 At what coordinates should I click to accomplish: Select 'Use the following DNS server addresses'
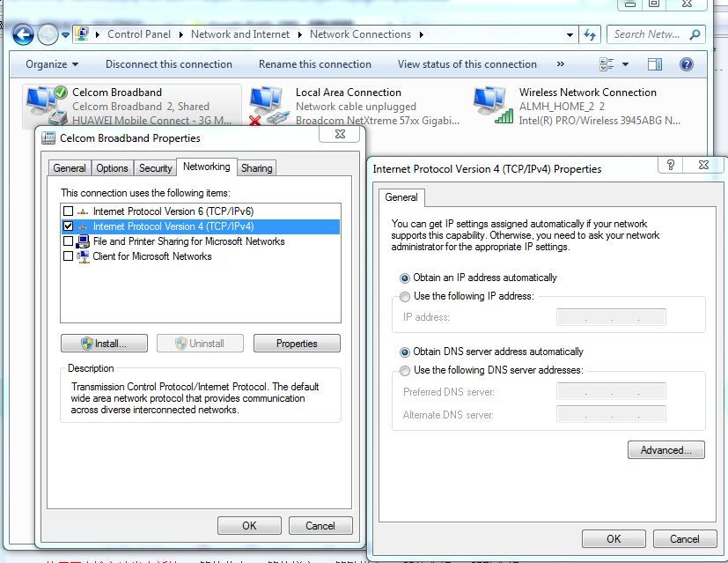point(405,371)
